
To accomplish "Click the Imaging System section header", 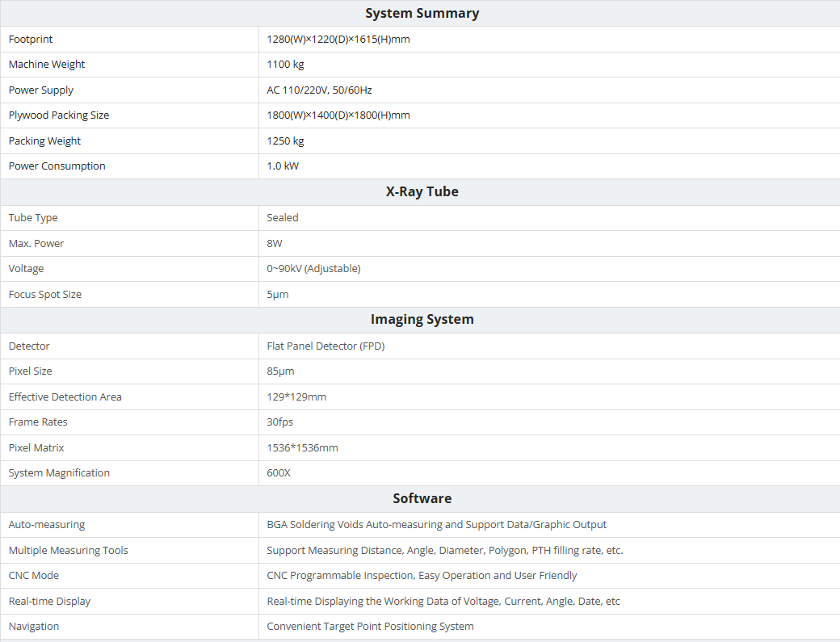I will pyautogui.click(x=422, y=319).
